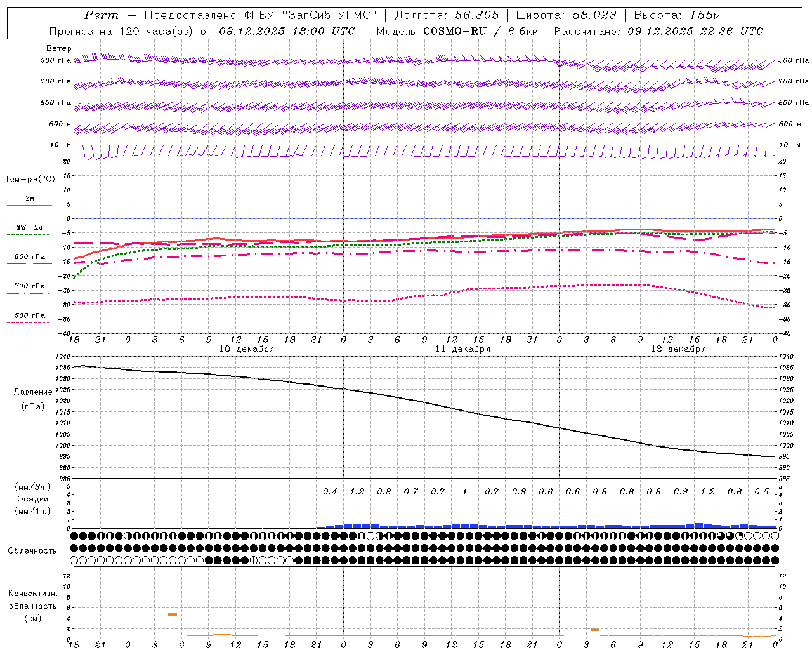
Task: Click the orange convective bar near 5 km
Action: (173, 614)
